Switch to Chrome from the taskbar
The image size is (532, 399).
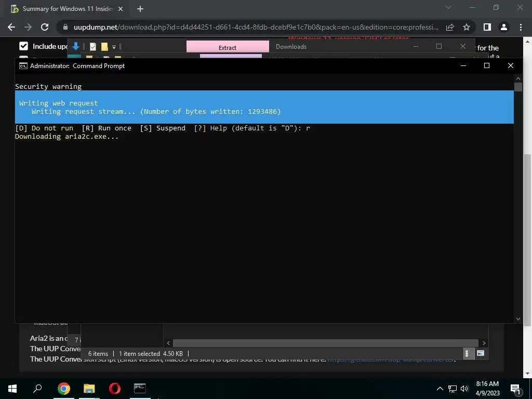[x=64, y=389]
